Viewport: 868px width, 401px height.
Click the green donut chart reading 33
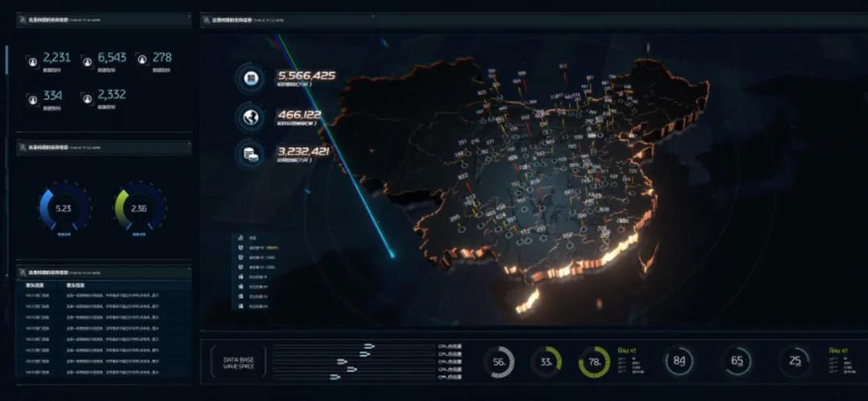(547, 362)
